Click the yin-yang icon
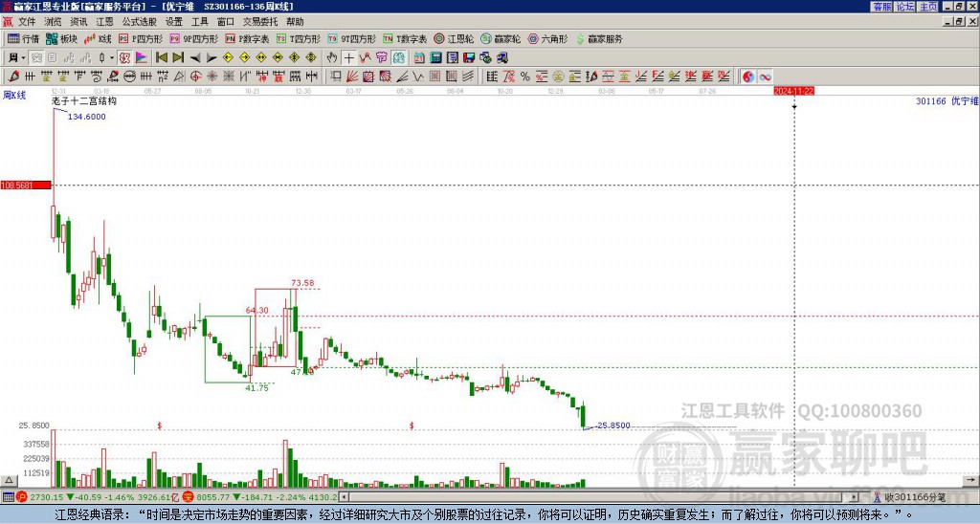This screenshot has width=980, height=524. tap(748, 76)
